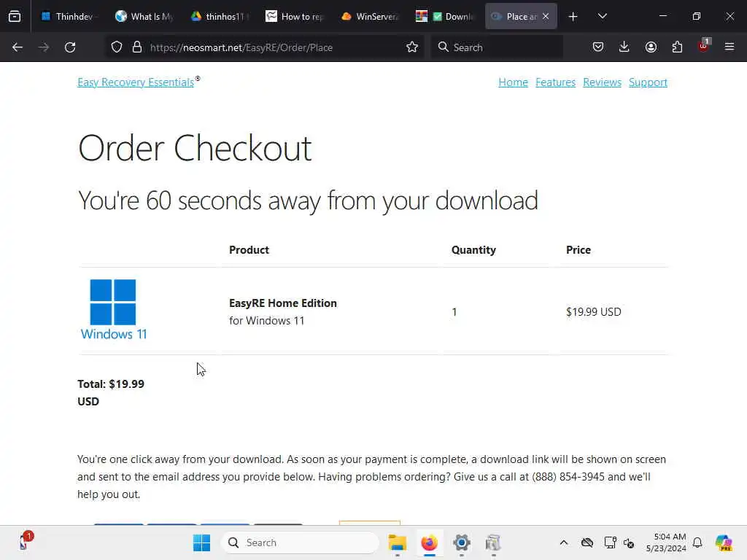Switch to the WinServer tab
Screen dimensions: 747x560
[x=370, y=17]
